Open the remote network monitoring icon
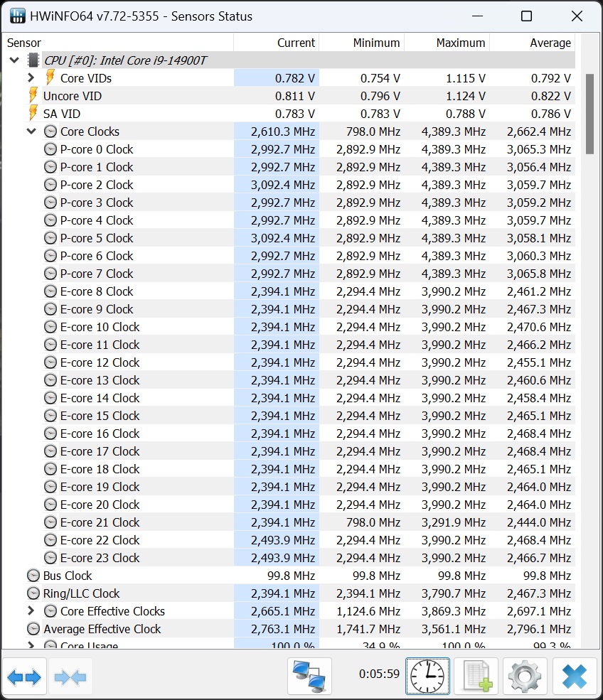This screenshot has width=603, height=700. pos(309,676)
